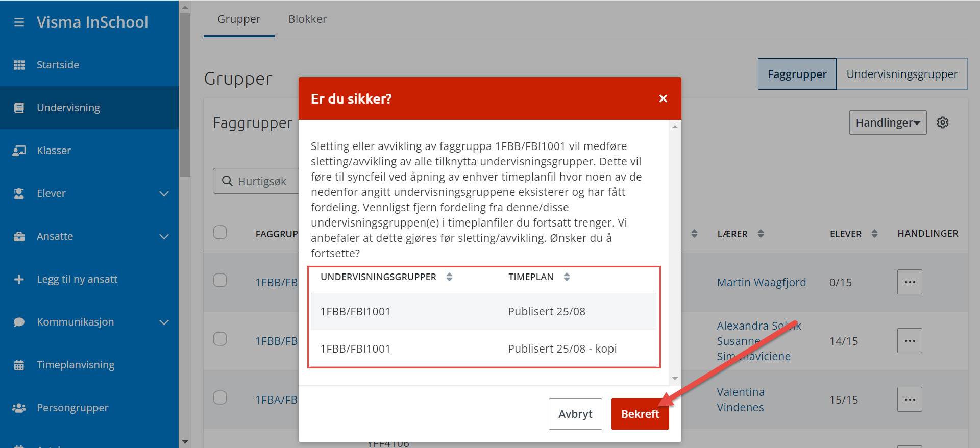Click the Timeplanvisning calendar icon
The image size is (980, 448).
point(19,365)
